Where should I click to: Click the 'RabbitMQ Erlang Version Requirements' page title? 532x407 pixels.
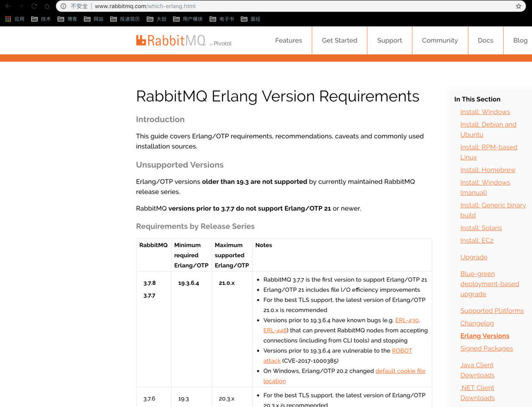click(278, 96)
